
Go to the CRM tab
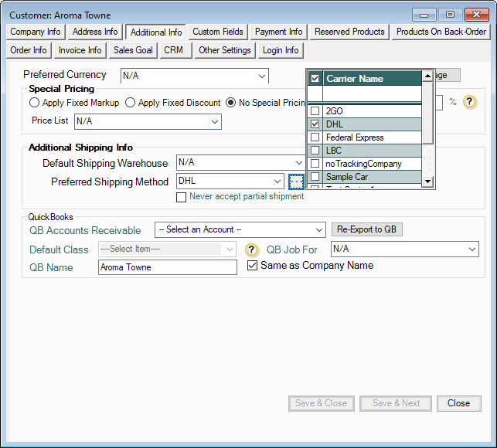pyautogui.click(x=173, y=50)
